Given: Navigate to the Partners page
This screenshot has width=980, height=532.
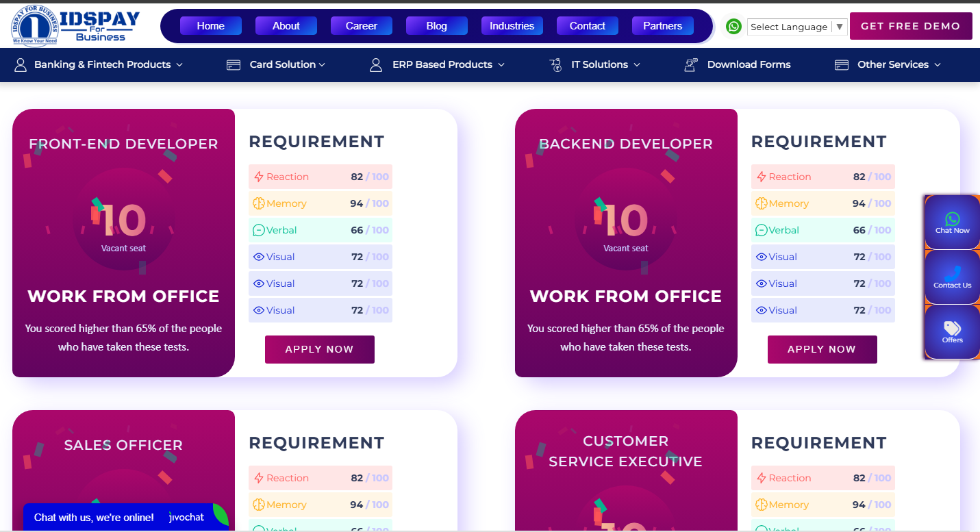Looking at the screenshot, I should pyautogui.click(x=662, y=26).
